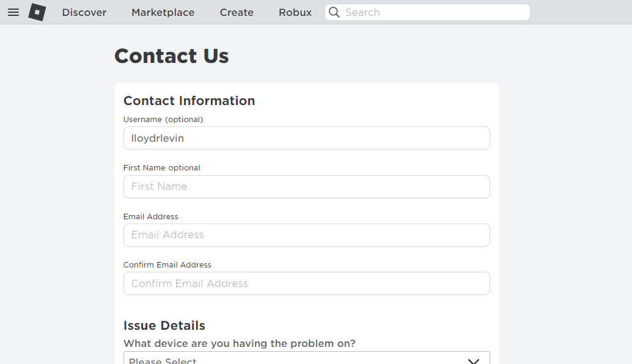
Task: Go to the Discover page
Action: tap(84, 12)
